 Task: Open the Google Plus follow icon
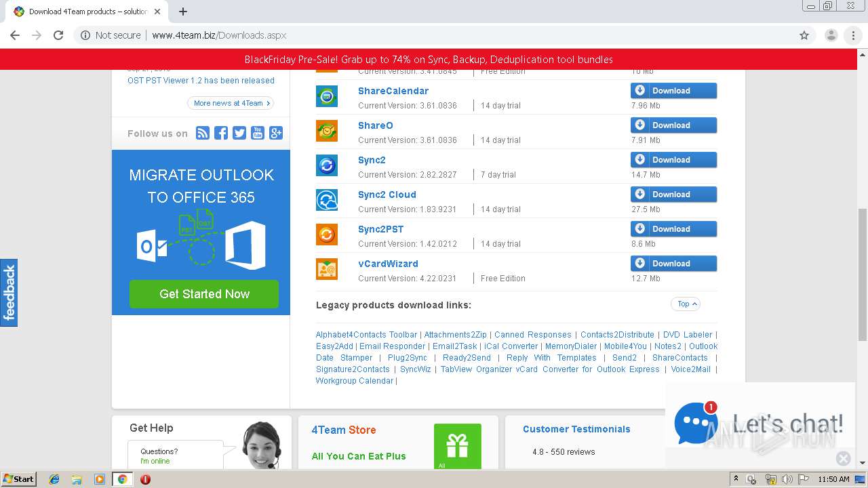(x=276, y=133)
